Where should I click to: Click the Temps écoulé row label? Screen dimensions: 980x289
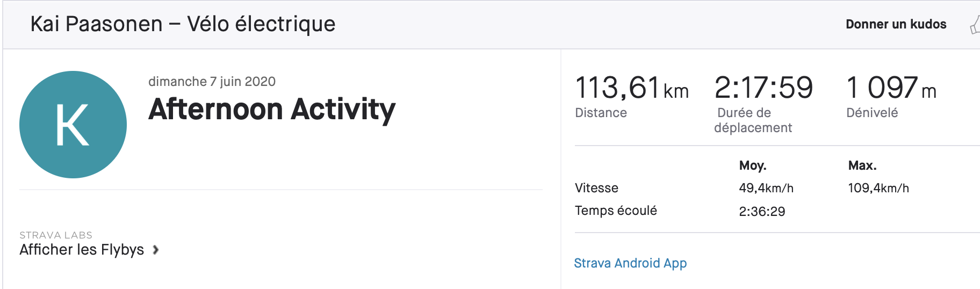(x=616, y=211)
